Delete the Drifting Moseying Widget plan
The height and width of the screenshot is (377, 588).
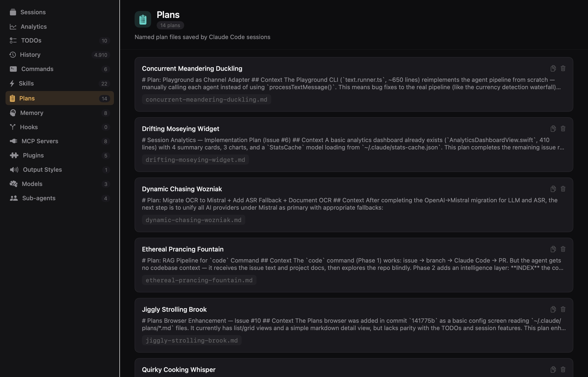tap(563, 129)
